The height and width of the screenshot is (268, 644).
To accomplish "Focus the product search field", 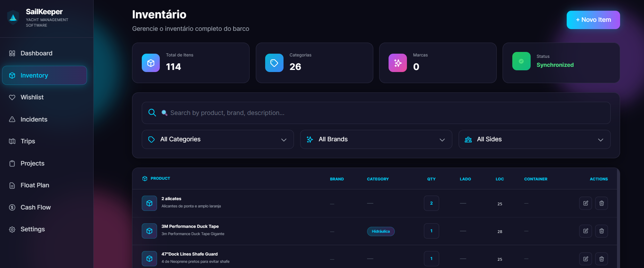I will 381,113.
